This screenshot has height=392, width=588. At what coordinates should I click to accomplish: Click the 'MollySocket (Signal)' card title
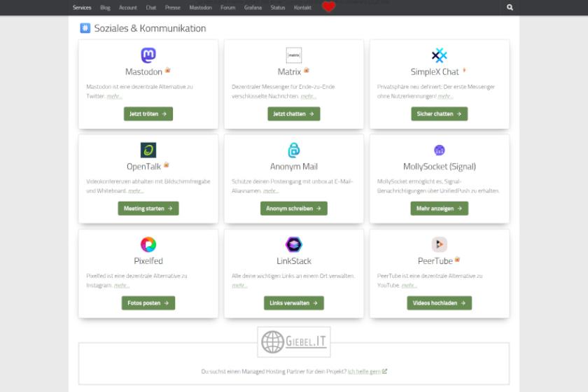click(x=439, y=166)
